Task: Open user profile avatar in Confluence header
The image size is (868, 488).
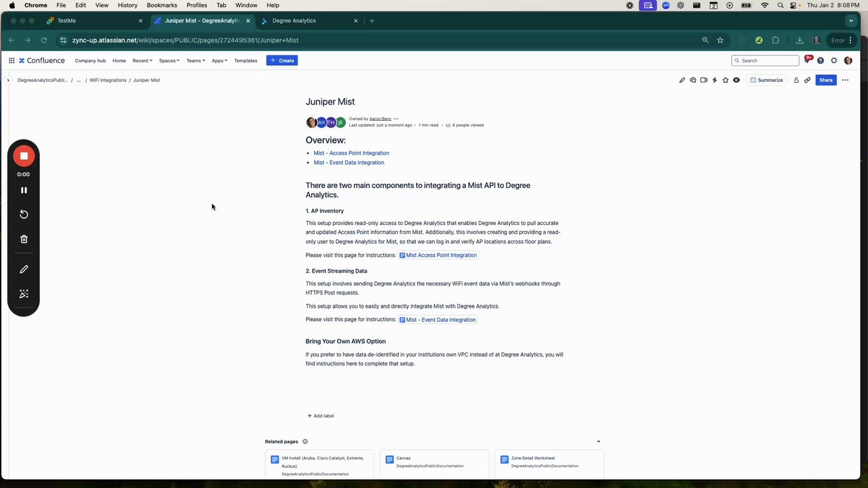Action: (848, 60)
